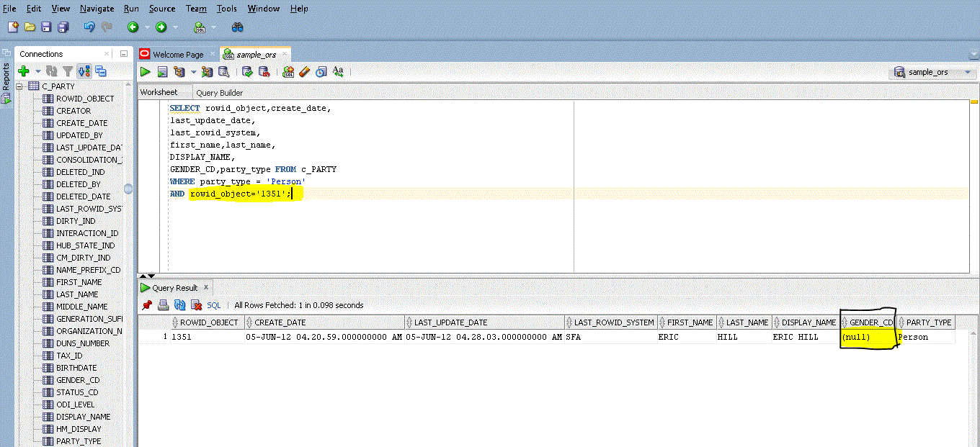Screen dimensions: 980x447
Task: Select the Query Result tab
Action: pyautogui.click(x=174, y=288)
